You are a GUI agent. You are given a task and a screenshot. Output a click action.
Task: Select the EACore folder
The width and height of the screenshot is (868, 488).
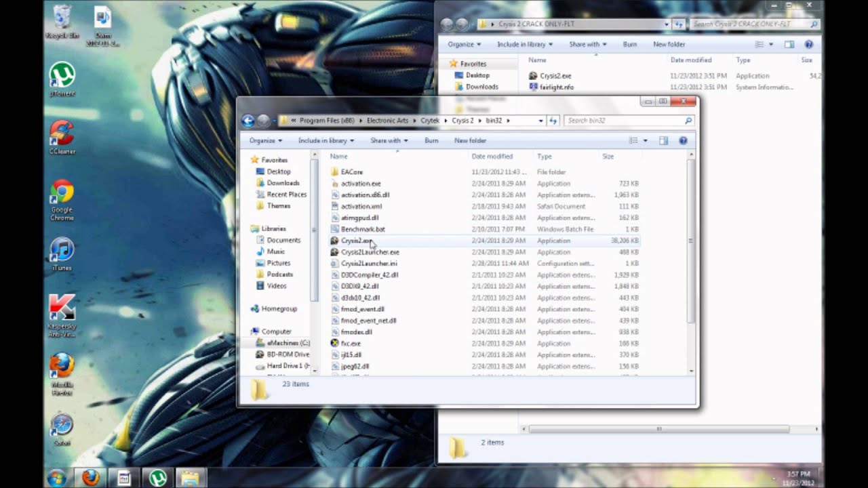[x=352, y=172]
